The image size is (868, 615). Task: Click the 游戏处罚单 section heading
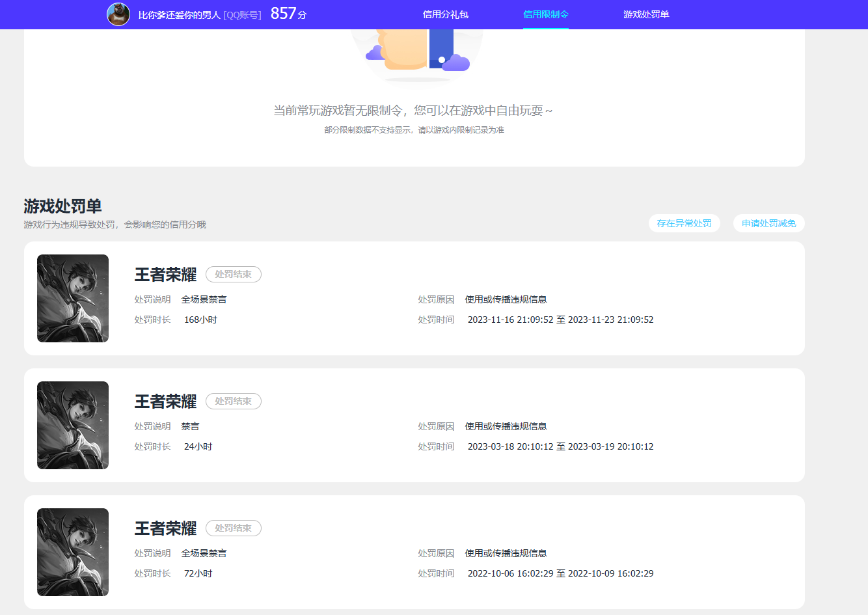pos(62,206)
